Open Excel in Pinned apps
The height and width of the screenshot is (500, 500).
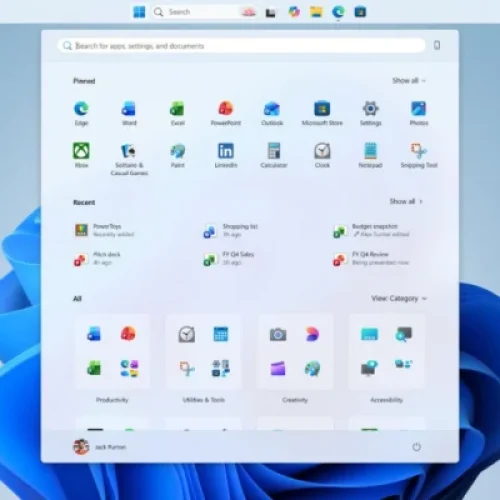(177, 113)
